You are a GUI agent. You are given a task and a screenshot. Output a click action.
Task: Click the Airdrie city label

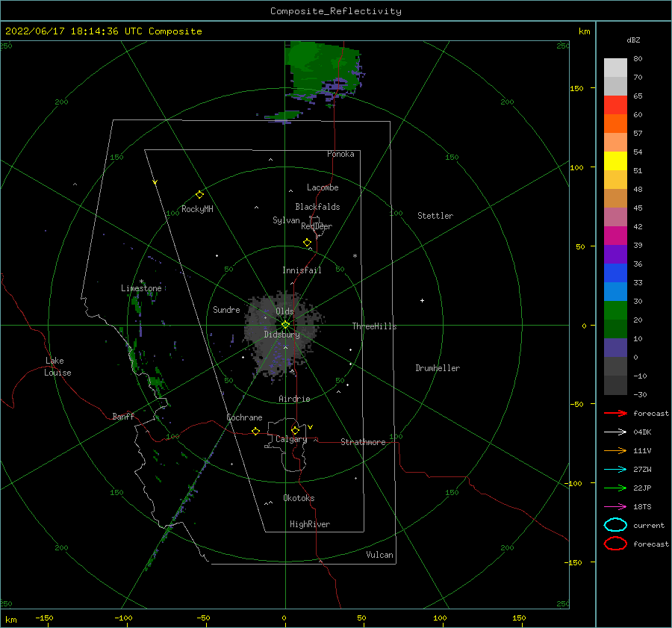click(x=294, y=399)
